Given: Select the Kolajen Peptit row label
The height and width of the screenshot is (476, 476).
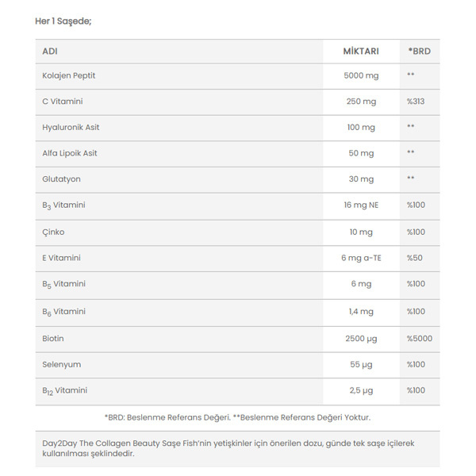Looking at the screenshot, I should [68, 75].
